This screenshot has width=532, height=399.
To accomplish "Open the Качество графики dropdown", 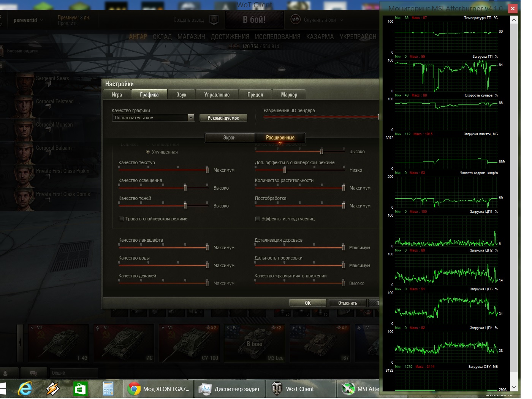I will click(153, 118).
